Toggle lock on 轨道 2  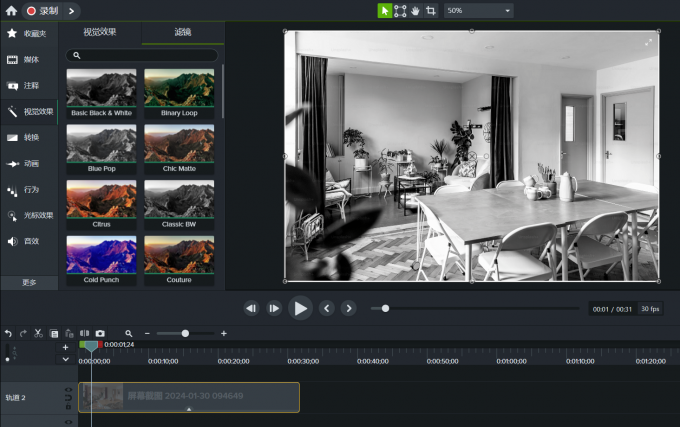tap(68, 407)
